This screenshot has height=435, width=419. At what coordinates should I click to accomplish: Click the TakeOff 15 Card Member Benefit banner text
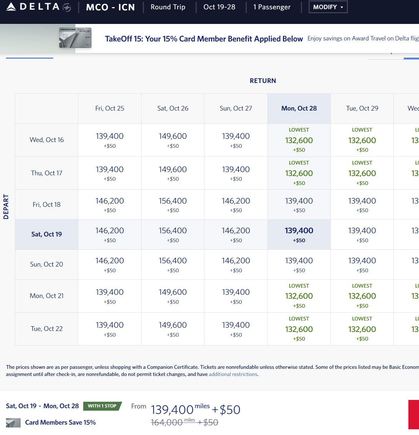[204, 39]
